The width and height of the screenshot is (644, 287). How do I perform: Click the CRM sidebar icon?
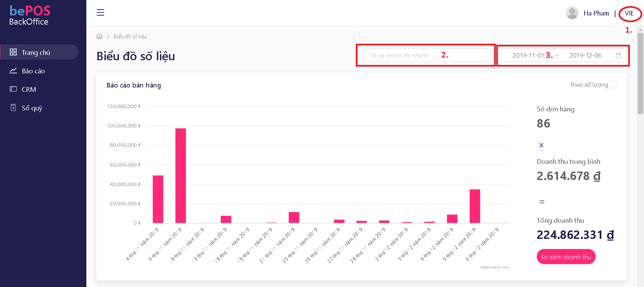13,89
